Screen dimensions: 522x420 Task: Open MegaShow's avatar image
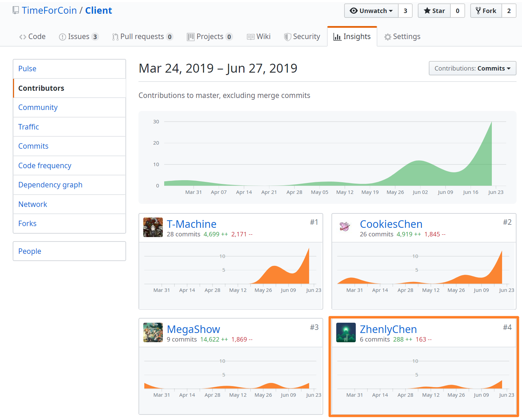click(153, 332)
